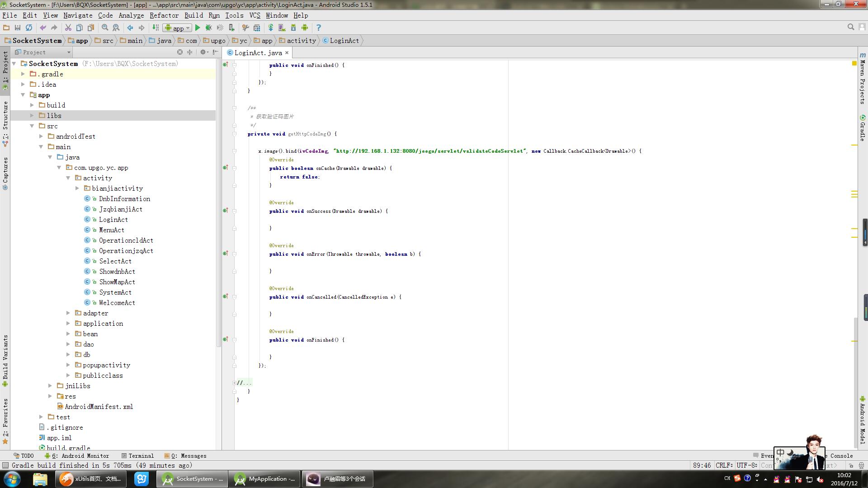This screenshot has height=488, width=868.
Task: Click the Make Project icon
Action: pyautogui.click(x=156, y=28)
